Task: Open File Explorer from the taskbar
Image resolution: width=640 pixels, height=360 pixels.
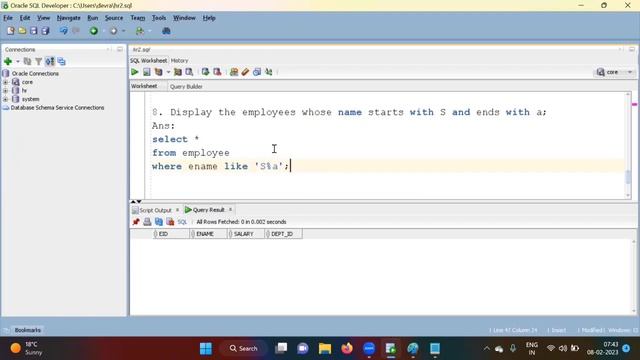Action: (x=325, y=349)
